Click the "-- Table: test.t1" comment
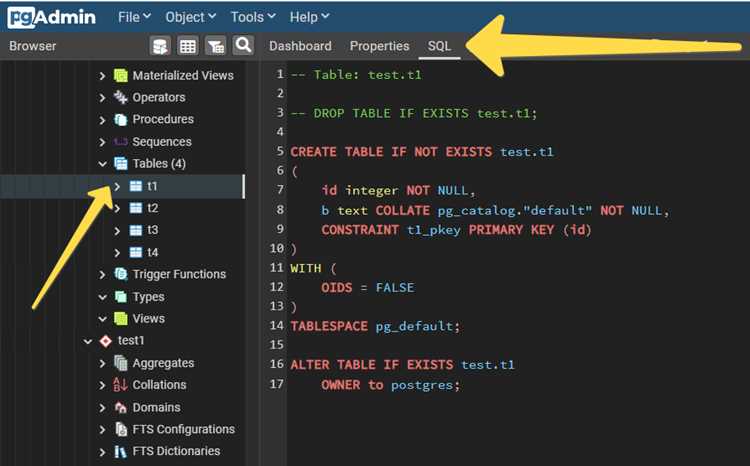This screenshot has width=750, height=466. 356,75
